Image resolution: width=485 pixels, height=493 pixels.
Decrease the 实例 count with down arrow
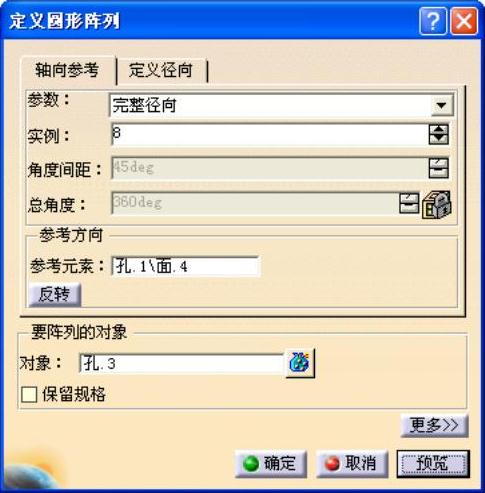coord(439,139)
